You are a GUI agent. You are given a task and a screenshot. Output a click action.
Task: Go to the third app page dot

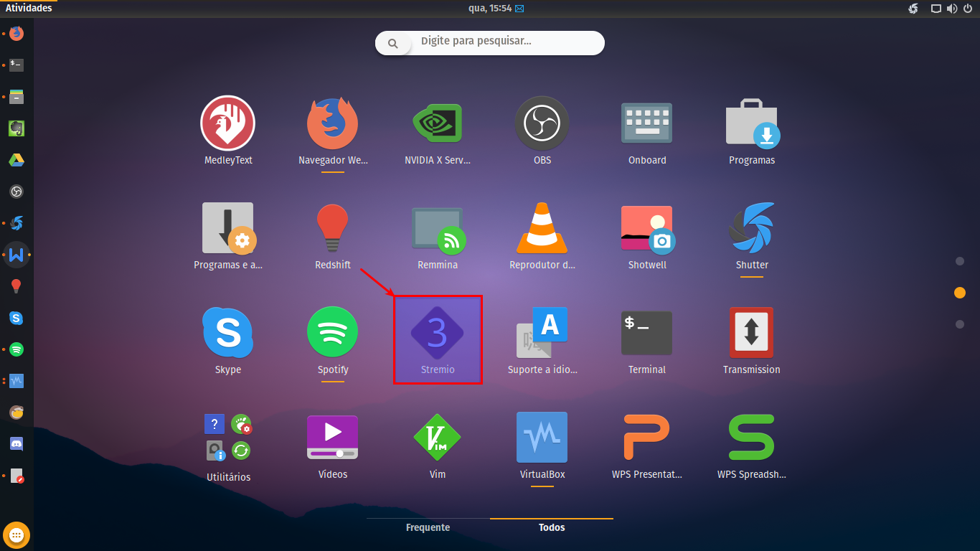(960, 324)
